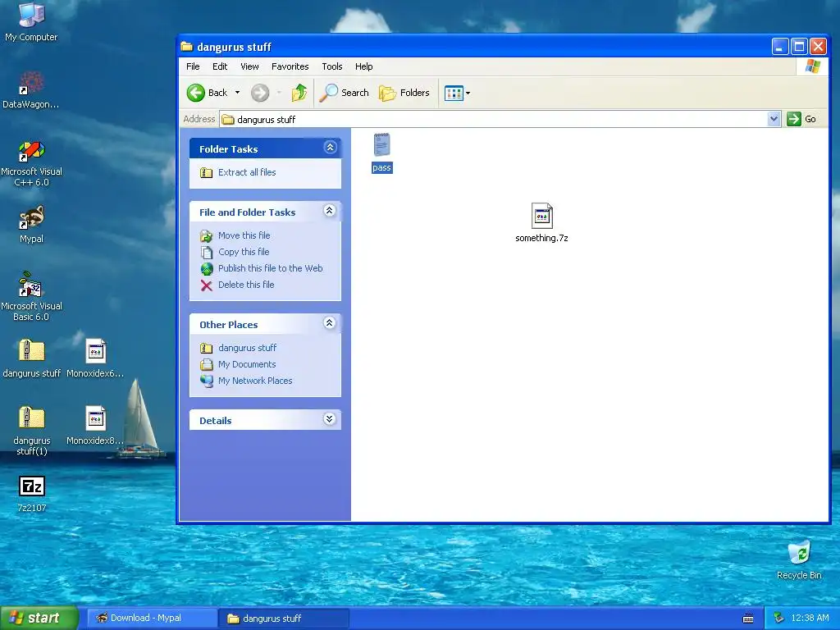
Task: Open the Views dropdown button
Action: click(457, 94)
